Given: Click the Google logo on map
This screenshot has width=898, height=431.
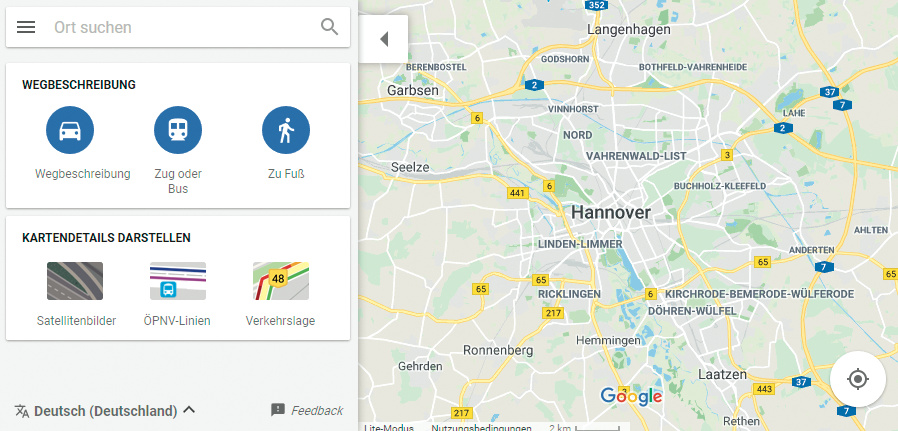Looking at the screenshot, I should 631,396.
